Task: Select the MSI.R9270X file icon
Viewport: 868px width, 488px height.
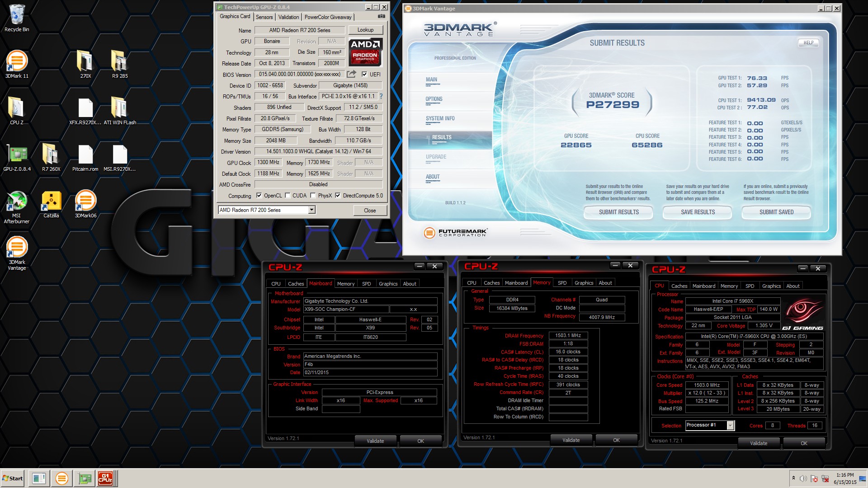Action: coord(120,157)
